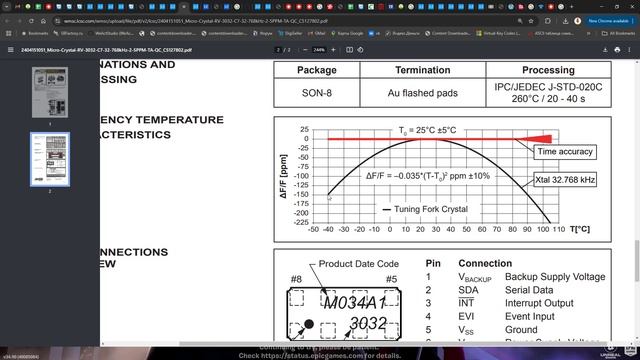640x360 pixels.
Task: Click the Termination table header
Action: point(422,70)
